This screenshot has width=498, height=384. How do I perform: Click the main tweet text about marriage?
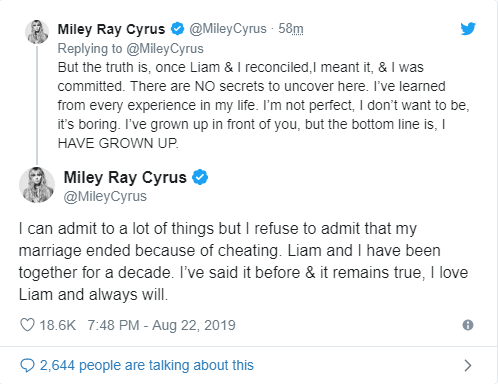coord(243,262)
